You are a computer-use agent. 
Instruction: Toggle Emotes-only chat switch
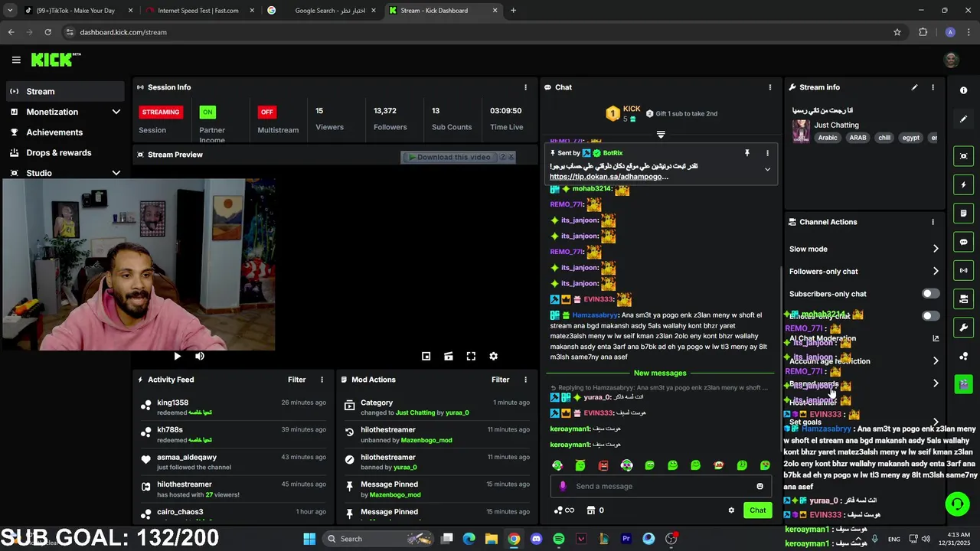pos(930,316)
